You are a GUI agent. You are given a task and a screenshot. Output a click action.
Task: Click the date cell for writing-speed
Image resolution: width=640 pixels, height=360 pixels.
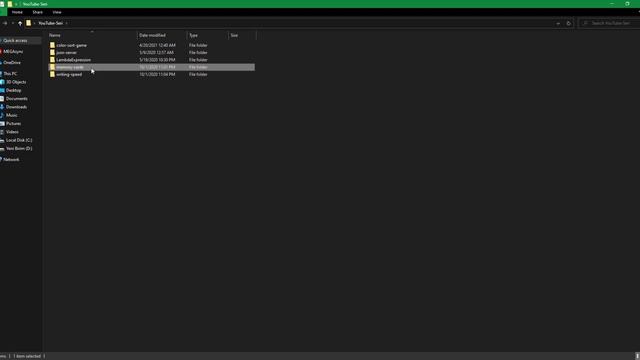(157, 75)
